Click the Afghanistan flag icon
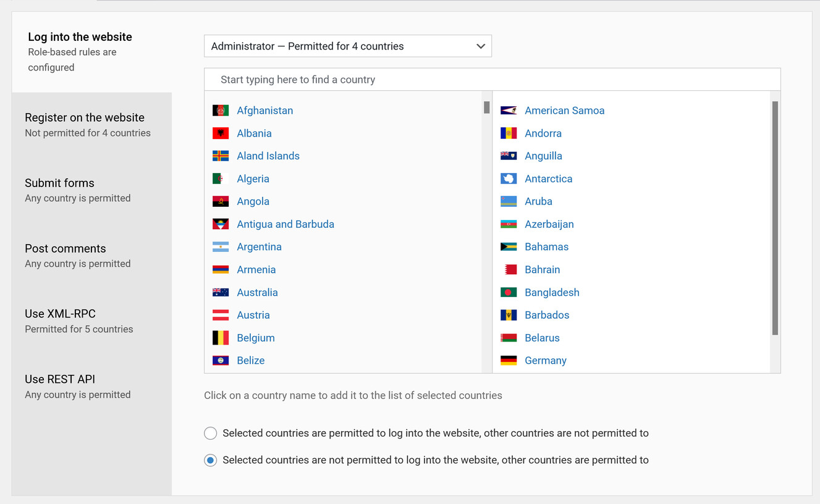 [221, 111]
